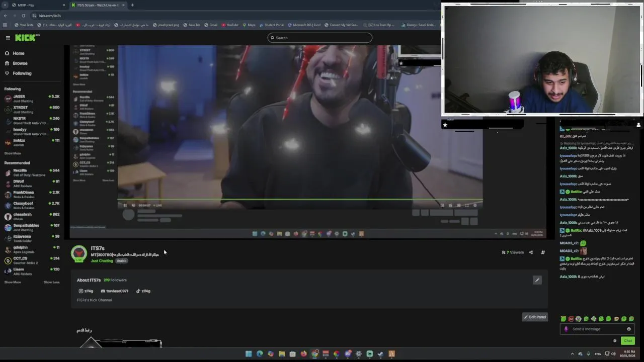Click the icon right of share

click(543, 252)
